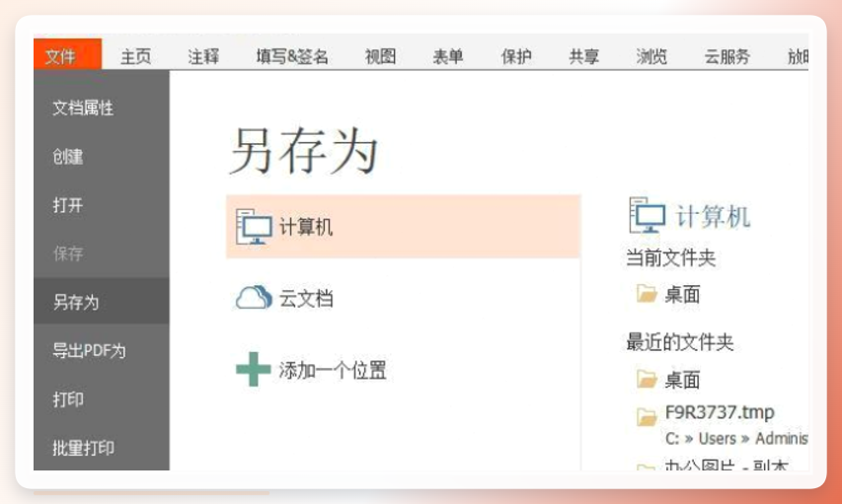Click the F9R3737.tmp folder icon

[647, 416]
